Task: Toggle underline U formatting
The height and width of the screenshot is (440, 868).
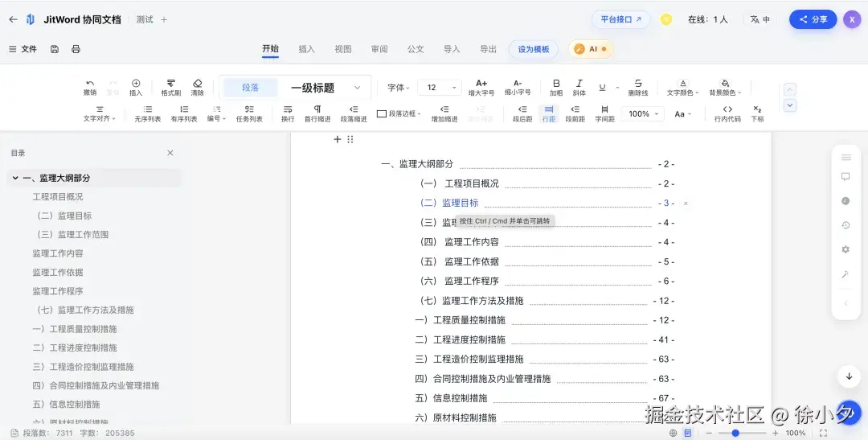Action: pos(602,88)
